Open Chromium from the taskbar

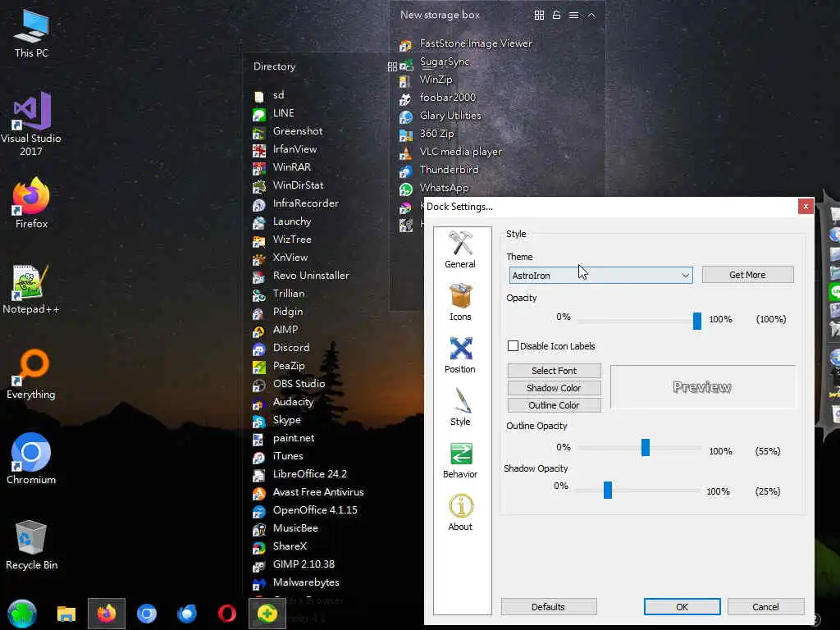[147, 614]
